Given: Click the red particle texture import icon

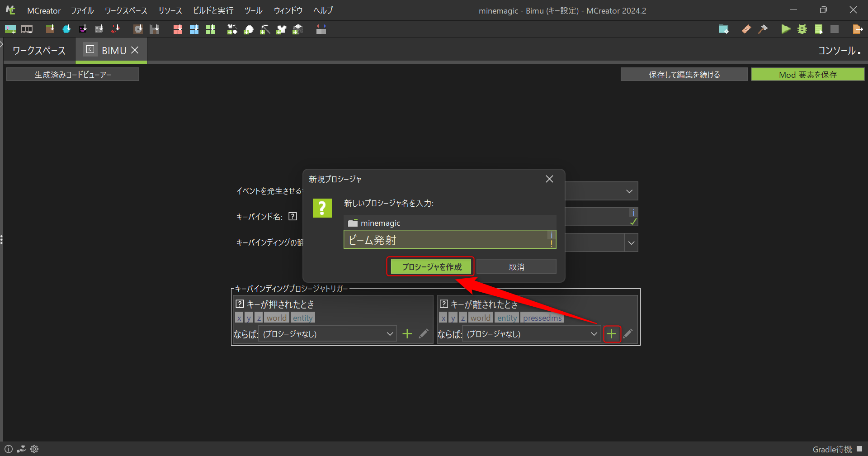Looking at the screenshot, I should pyautogui.click(x=116, y=29).
